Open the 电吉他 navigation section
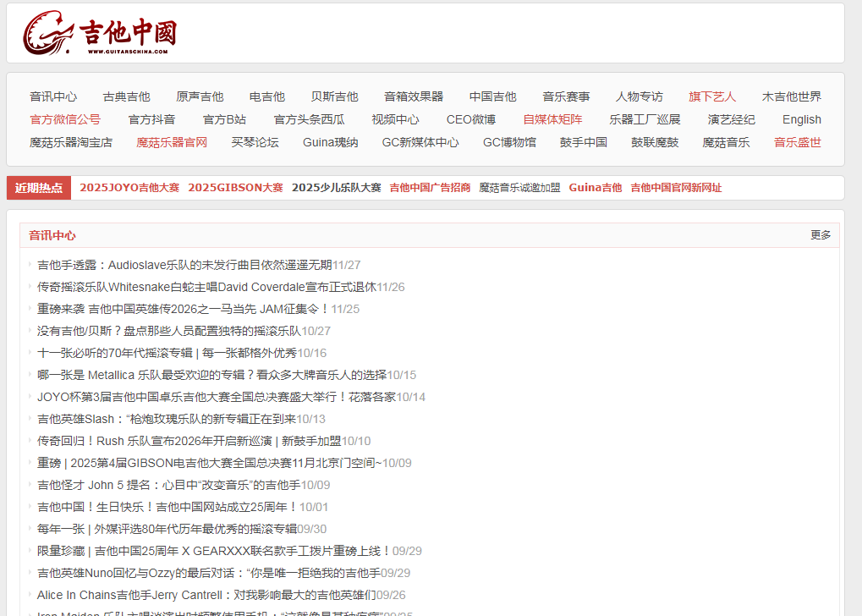 click(x=266, y=96)
